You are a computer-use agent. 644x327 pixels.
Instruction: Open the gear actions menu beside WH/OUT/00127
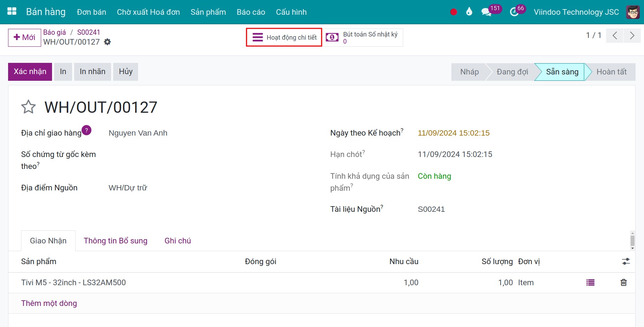click(108, 42)
